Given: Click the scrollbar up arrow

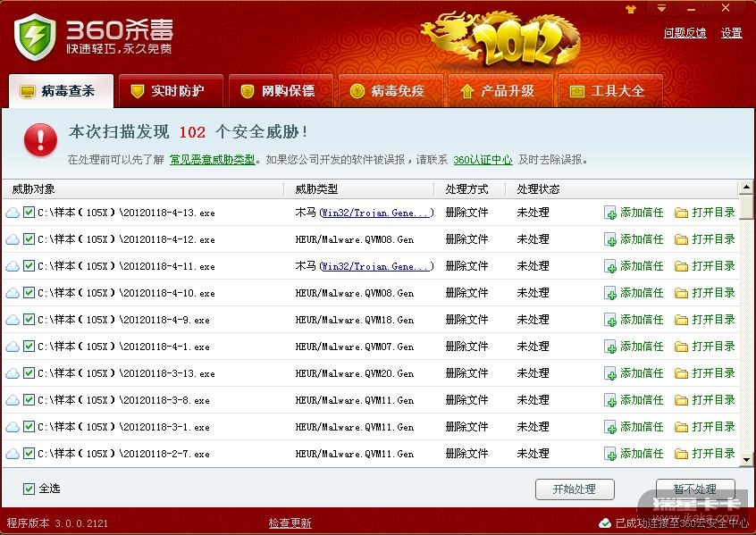Looking at the screenshot, I should [x=746, y=187].
